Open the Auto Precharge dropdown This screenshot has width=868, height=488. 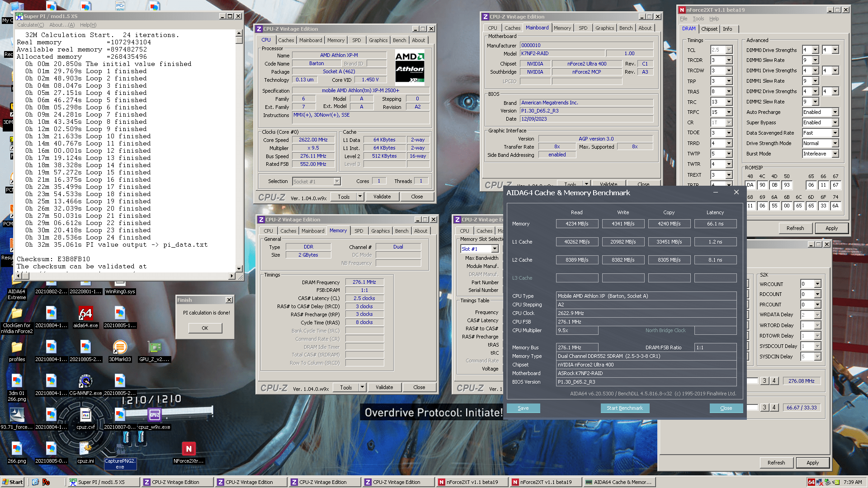835,112
